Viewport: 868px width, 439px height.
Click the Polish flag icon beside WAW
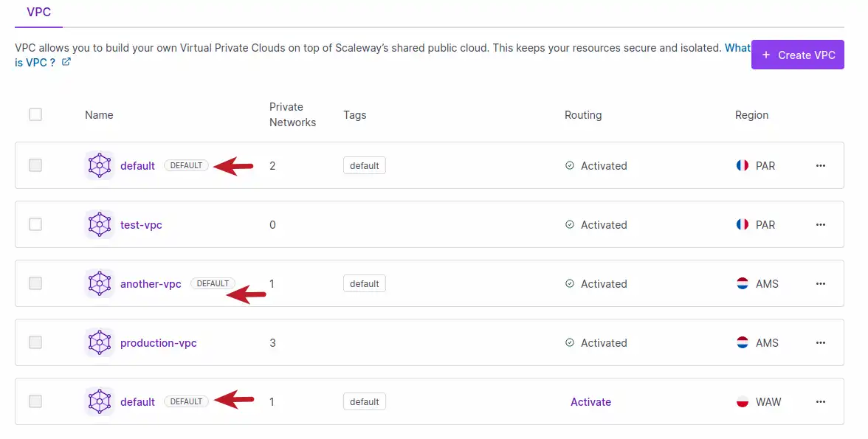point(743,402)
